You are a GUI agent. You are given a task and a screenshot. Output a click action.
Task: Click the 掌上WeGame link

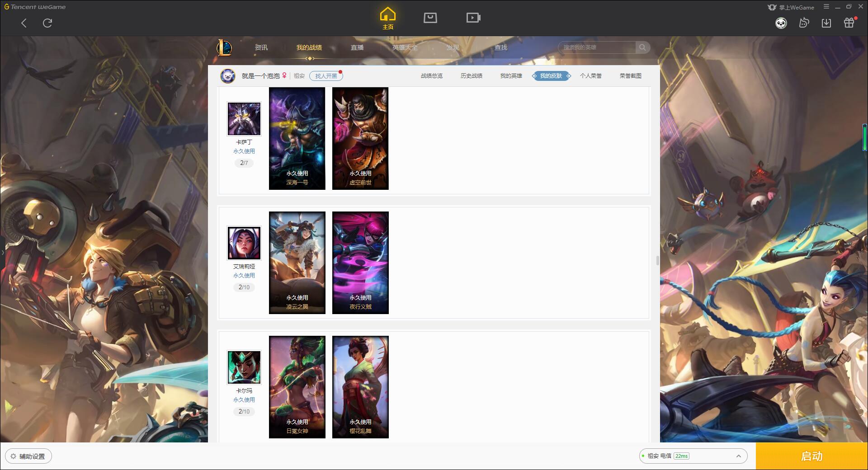pyautogui.click(x=791, y=7)
